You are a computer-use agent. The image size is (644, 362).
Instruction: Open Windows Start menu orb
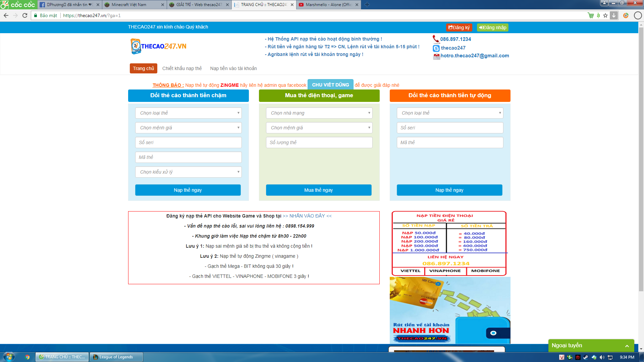point(9,357)
